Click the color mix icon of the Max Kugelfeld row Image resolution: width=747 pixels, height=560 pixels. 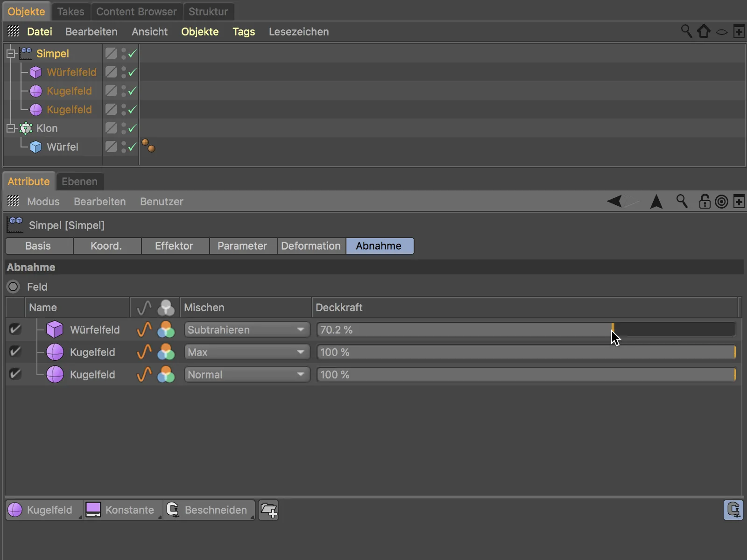point(166,352)
